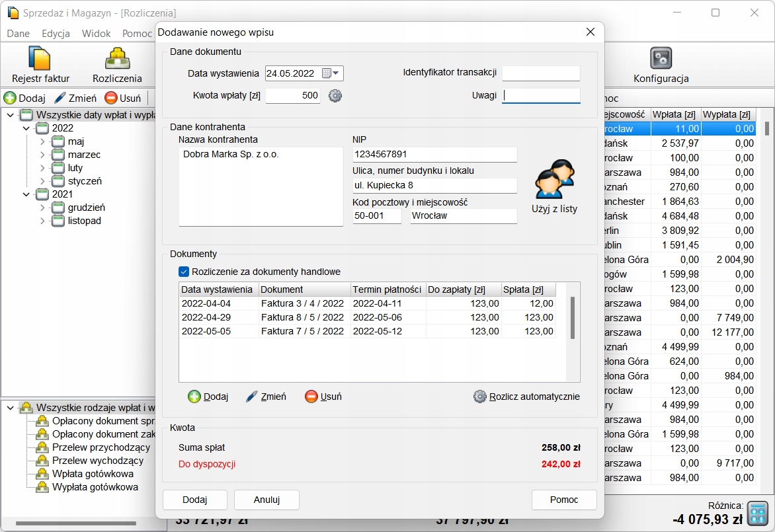775x532 pixels.
Task: Open calculator icon in bottom right corner
Action: [x=757, y=513]
